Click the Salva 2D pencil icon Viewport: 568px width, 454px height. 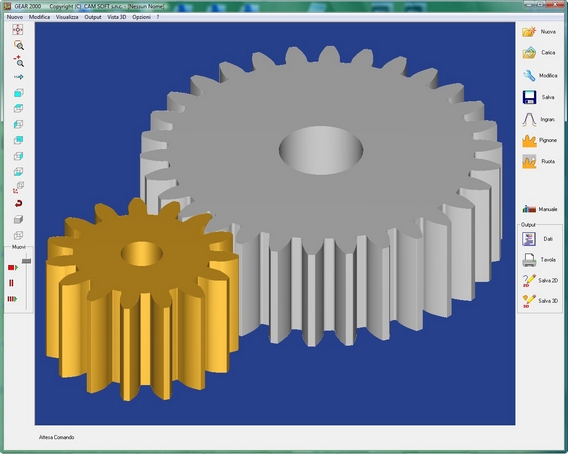[529, 280]
